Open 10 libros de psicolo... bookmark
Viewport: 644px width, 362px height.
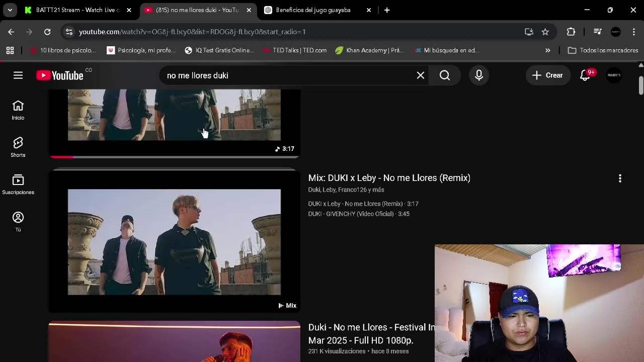tap(63, 50)
